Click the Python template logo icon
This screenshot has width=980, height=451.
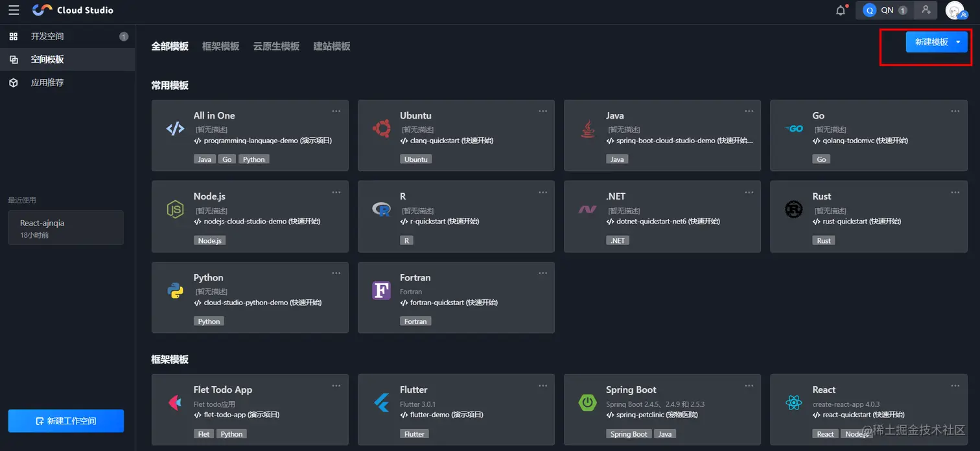[x=176, y=290]
